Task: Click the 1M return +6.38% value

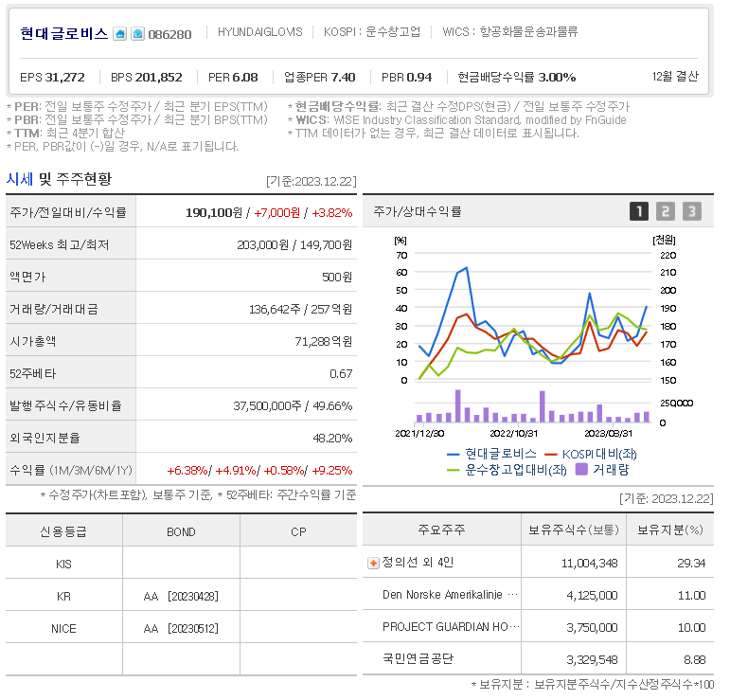Action: [187, 471]
